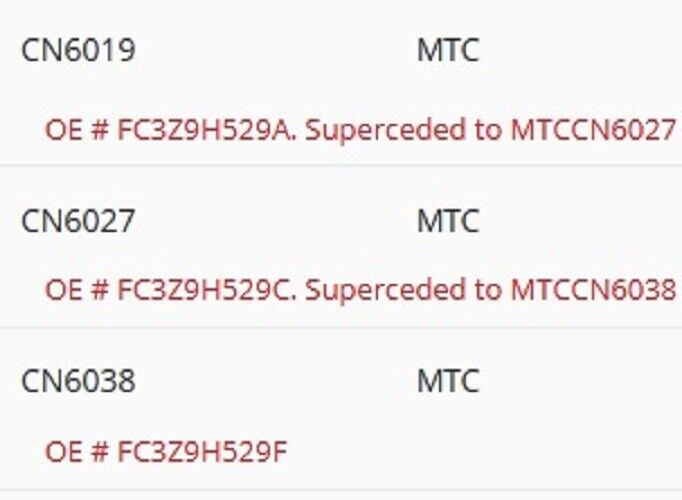
Task: Click 'OE #' label under CN6038
Action: 77,451
